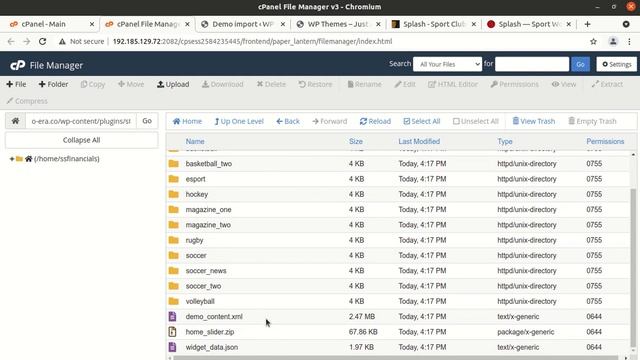Select the soccer_two folder name
This screenshot has width=640, height=360.
203,286
